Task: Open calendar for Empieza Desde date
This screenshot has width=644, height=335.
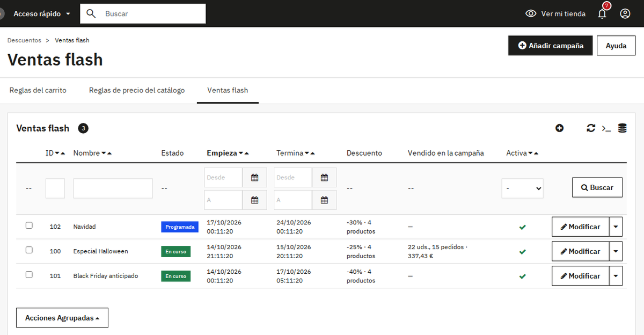Action: (x=255, y=178)
